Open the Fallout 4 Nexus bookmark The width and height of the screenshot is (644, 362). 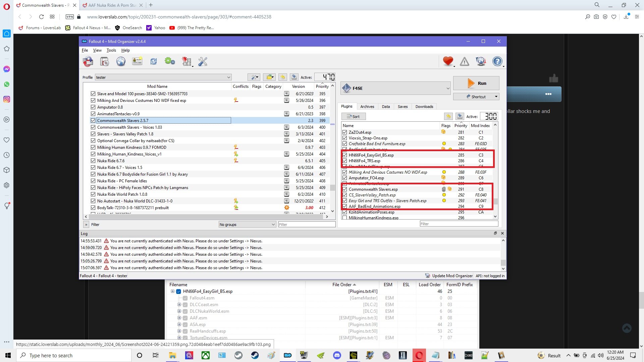pos(88,28)
